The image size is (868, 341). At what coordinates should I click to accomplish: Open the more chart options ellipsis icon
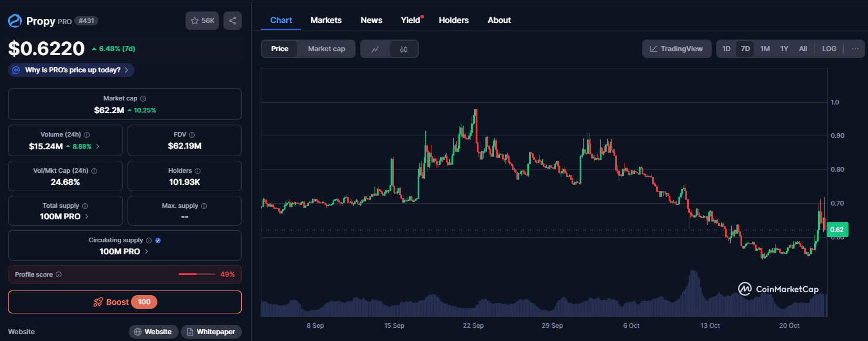(855, 48)
